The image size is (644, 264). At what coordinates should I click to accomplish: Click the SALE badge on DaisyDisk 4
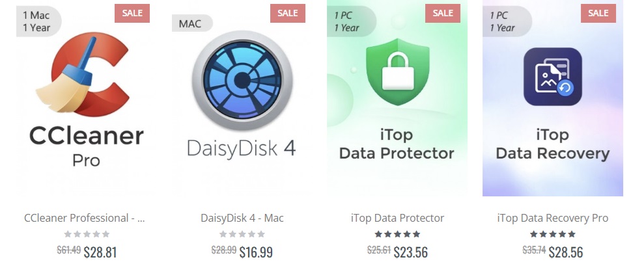(288, 13)
